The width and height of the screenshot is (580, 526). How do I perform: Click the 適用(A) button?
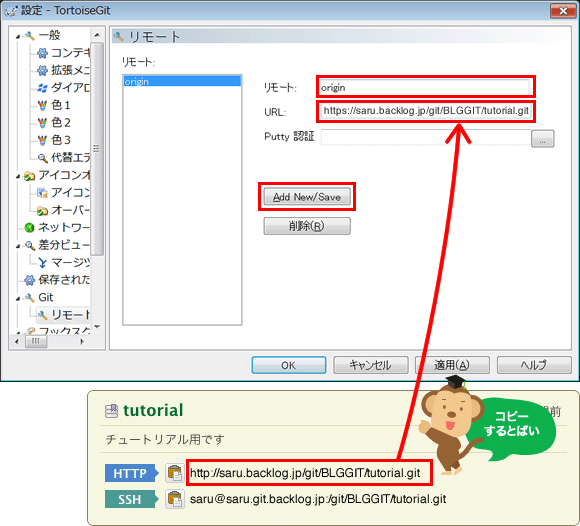[452, 365]
